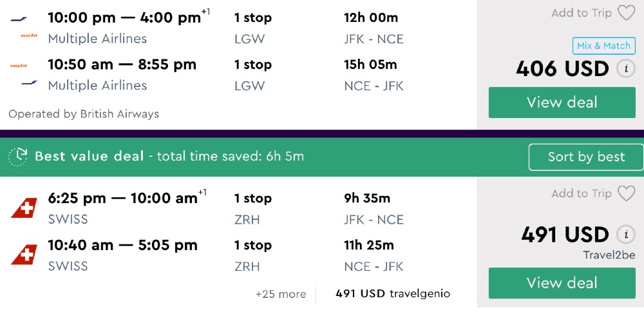
Task: Click easyJet logo on 10:50 am flight
Action: 18,65
